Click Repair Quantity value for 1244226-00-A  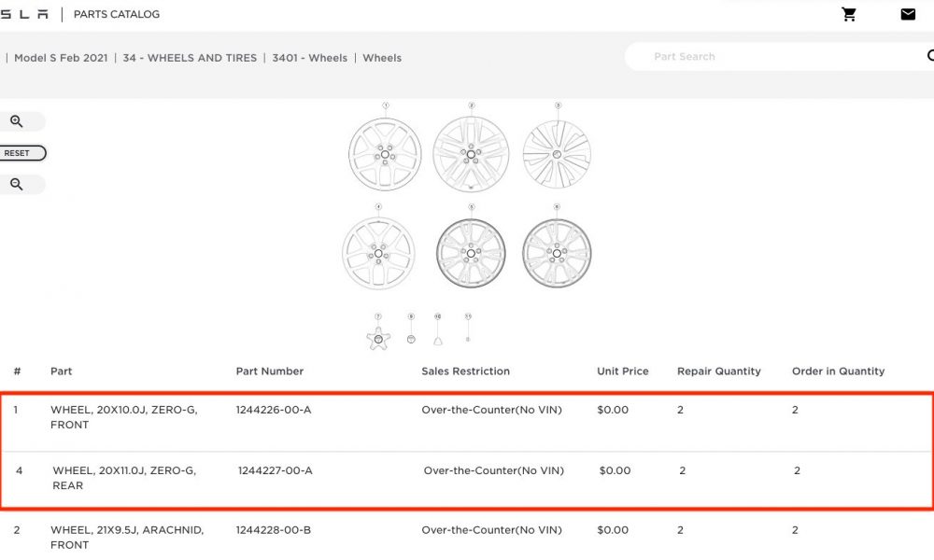pos(680,410)
